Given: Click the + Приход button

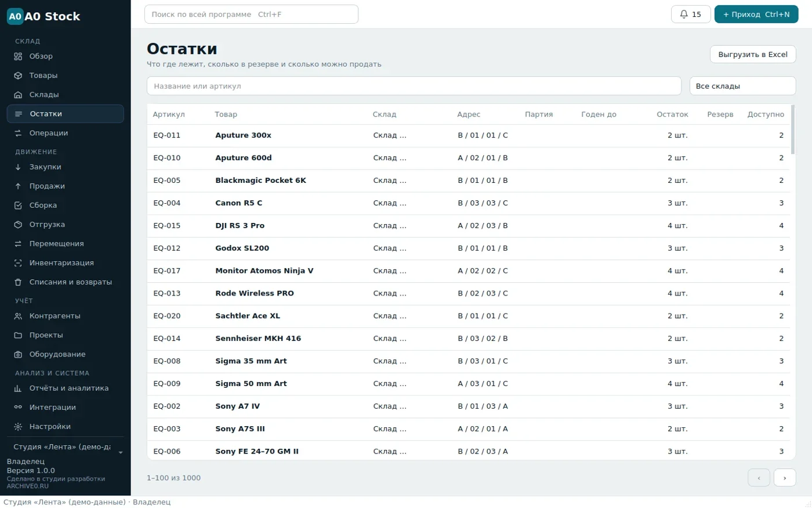Looking at the screenshot, I should pos(756,15).
